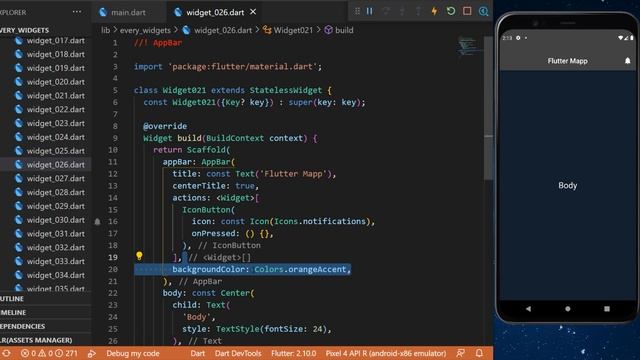Open widget_031.dart in the explorer
Viewport: 640px width, 360px height.
tap(56, 233)
